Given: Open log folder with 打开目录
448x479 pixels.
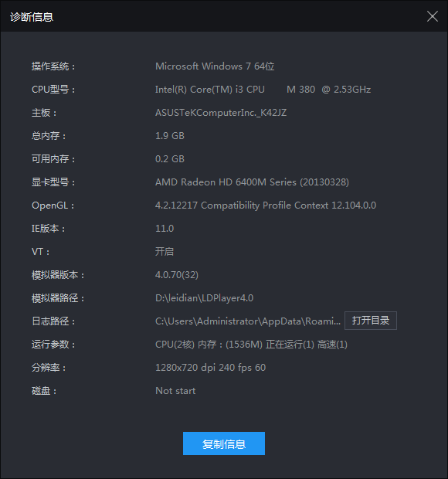Looking at the screenshot, I should pyautogui.click(x=371, y=321).
